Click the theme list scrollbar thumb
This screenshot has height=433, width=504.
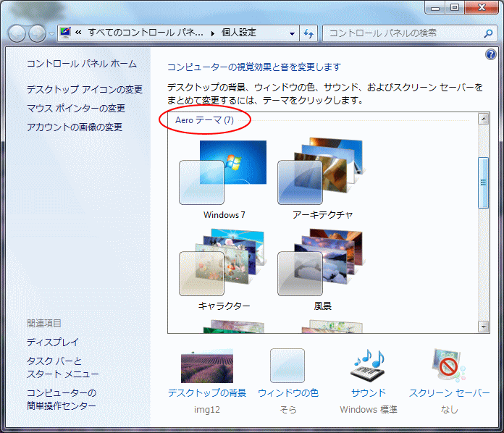click(484, 182)
